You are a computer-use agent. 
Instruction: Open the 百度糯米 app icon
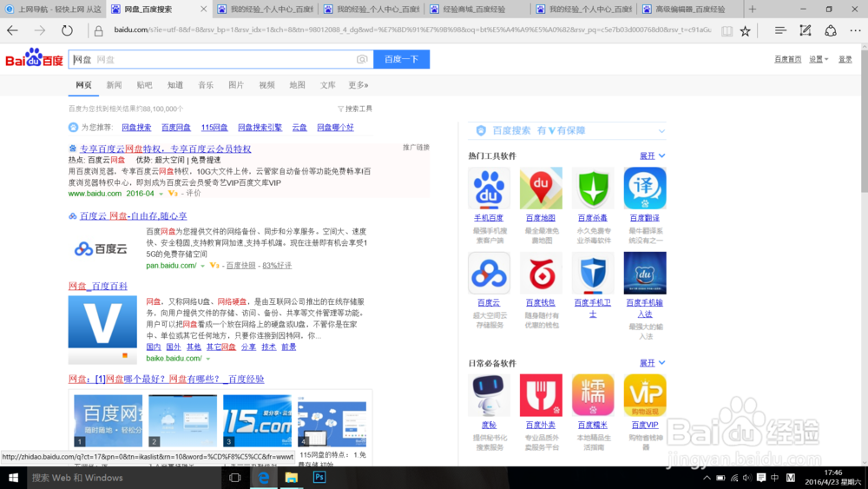593,395
